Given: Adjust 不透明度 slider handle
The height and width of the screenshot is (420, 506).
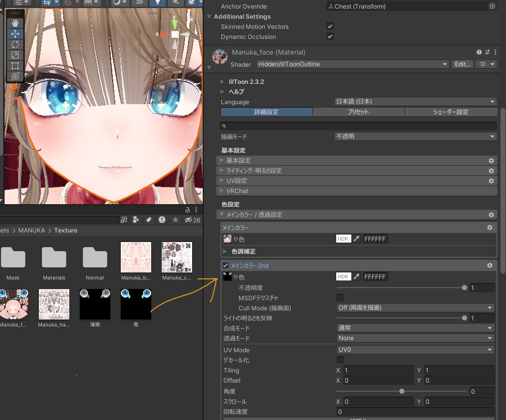Looking at the screenshot, I should pos(465,288).
